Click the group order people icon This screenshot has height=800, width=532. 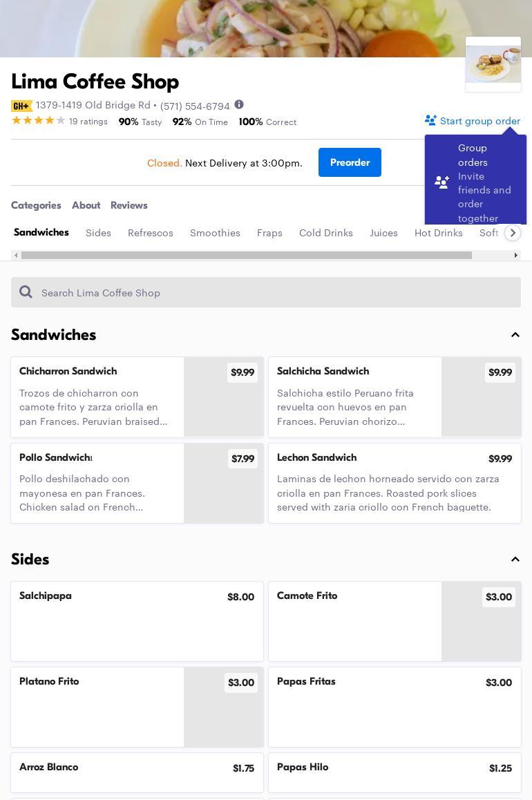tap(430, 121)
